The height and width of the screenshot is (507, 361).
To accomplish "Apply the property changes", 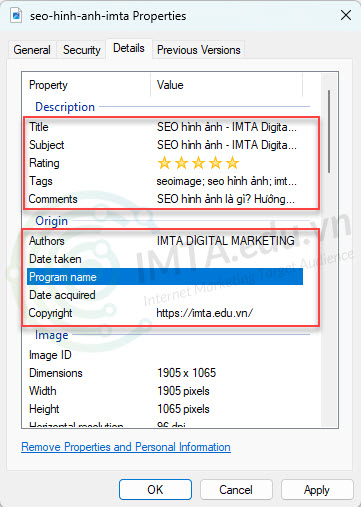I will pos(317,490).
